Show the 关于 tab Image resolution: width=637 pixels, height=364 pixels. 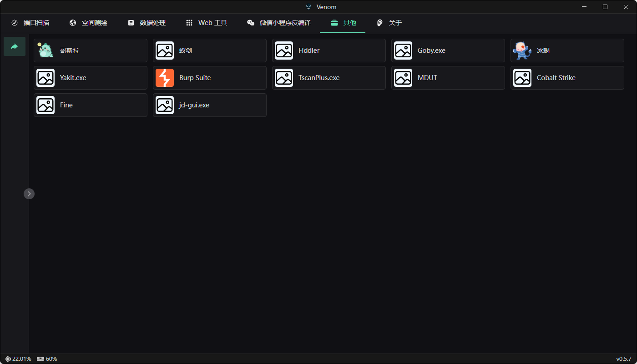[x=389, y=23]
